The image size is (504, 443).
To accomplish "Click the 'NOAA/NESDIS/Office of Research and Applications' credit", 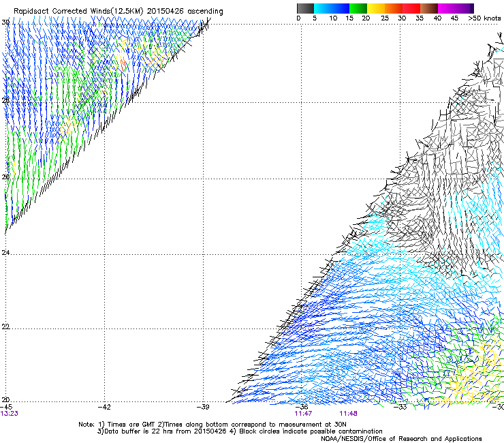I will [x=401, y=439].
